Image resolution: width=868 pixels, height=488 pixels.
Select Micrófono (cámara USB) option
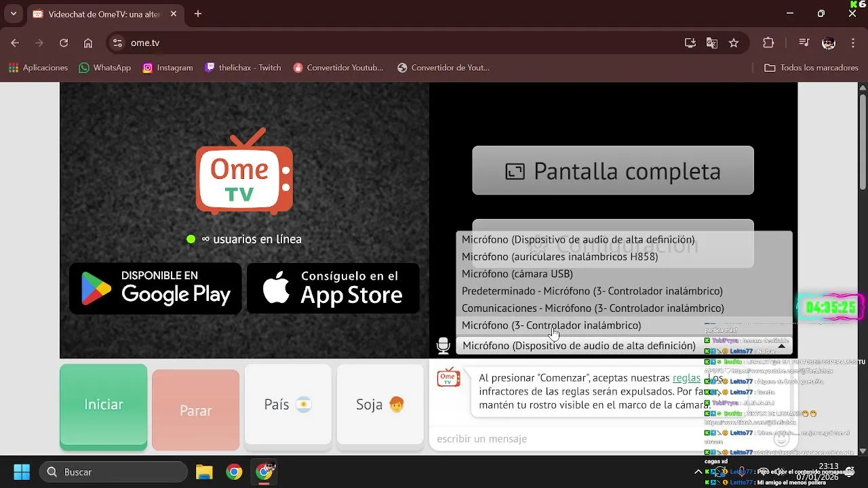624,274
